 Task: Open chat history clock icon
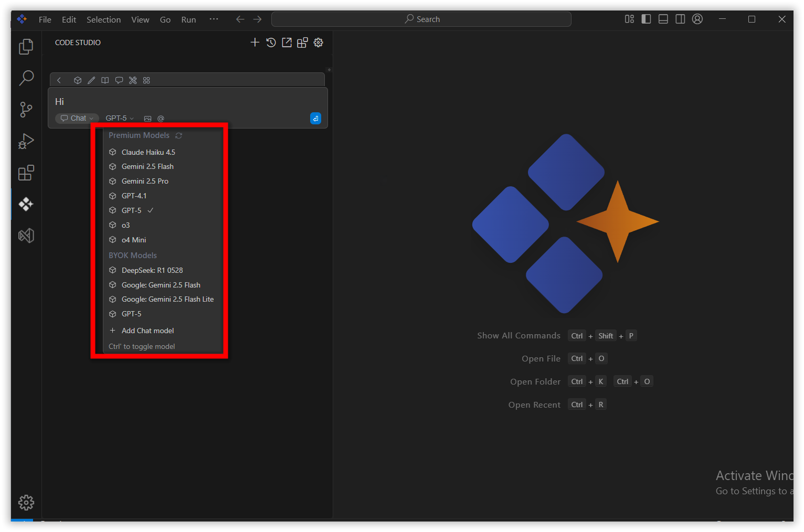271,42
